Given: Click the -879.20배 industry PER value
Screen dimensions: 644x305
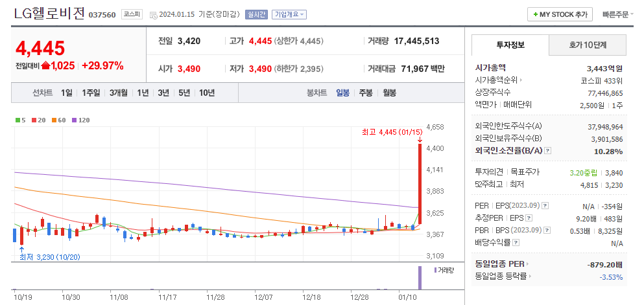Looking at the screenshot, I should click(x=605, y=264).
